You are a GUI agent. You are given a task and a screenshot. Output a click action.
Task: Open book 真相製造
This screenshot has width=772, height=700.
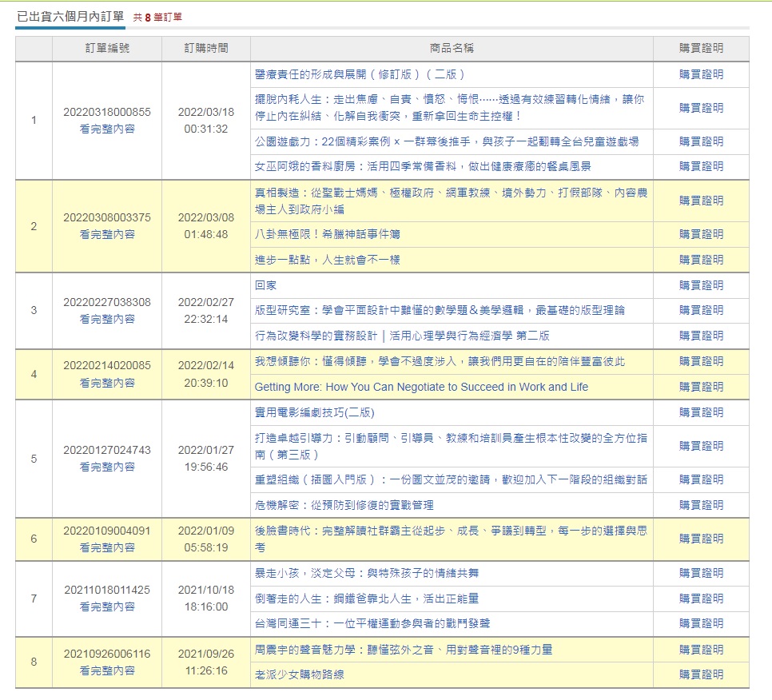tap(451, 201)
